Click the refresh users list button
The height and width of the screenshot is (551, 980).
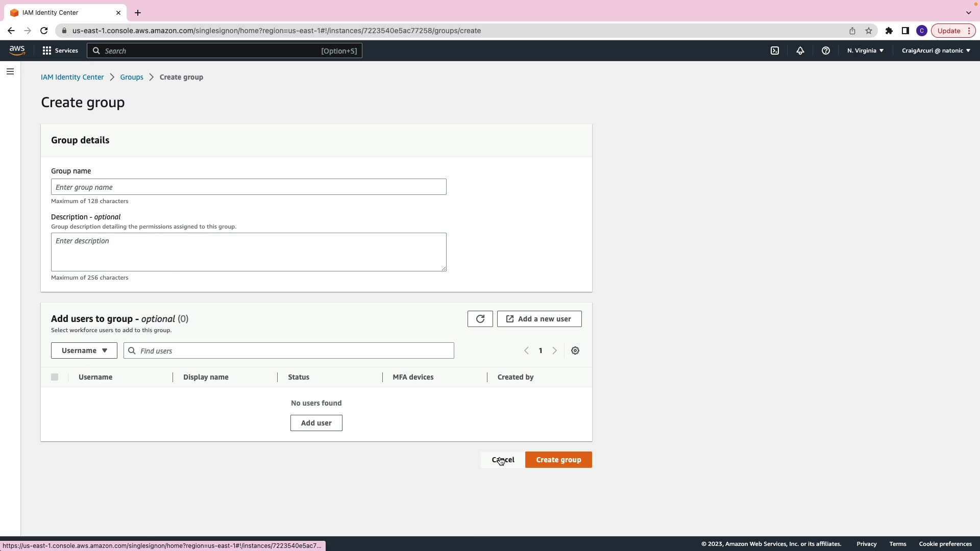point(480,319)
